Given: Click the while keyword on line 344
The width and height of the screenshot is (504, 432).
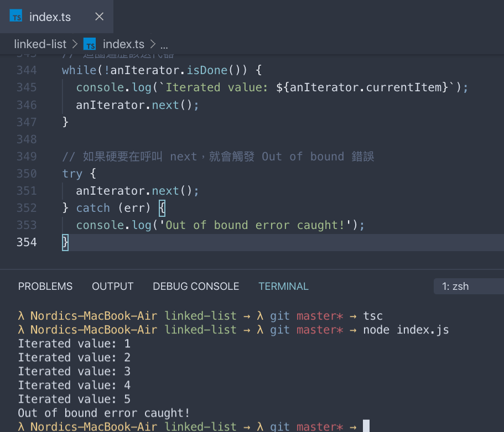Looking at the screenshot, I should point(79,70).
